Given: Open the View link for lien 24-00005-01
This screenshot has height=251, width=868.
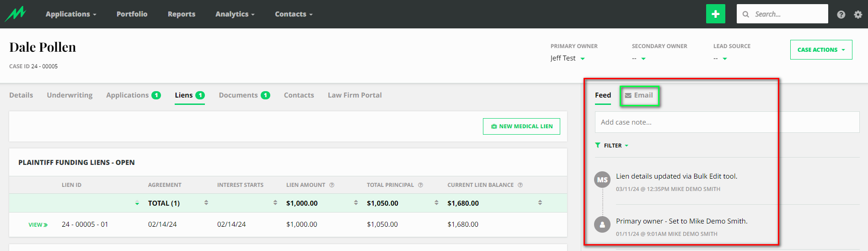Looking at the screenshot, I should click(x=38, y=225).
